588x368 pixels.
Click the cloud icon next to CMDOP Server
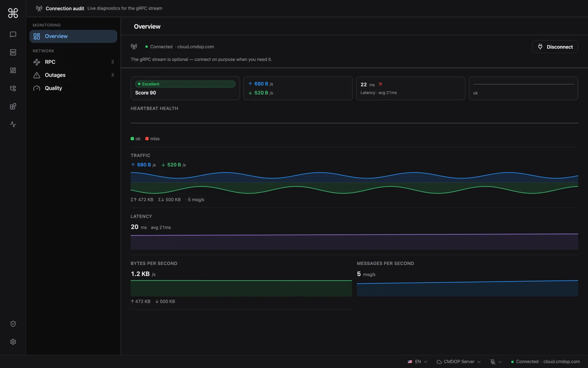439,362
